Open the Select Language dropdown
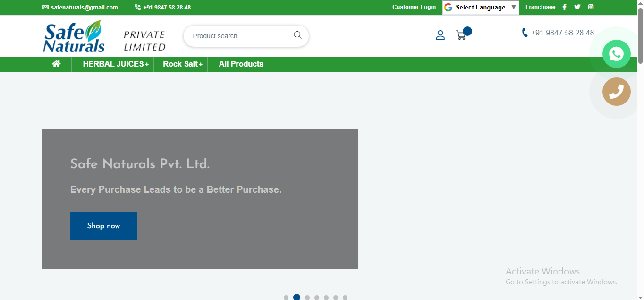This screenshot has width=644, height=300. [x=481, y=8]
